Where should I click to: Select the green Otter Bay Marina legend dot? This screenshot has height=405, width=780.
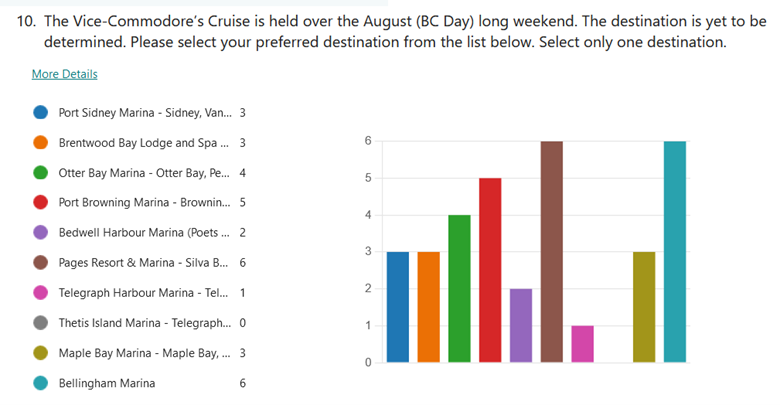[41, 173]
